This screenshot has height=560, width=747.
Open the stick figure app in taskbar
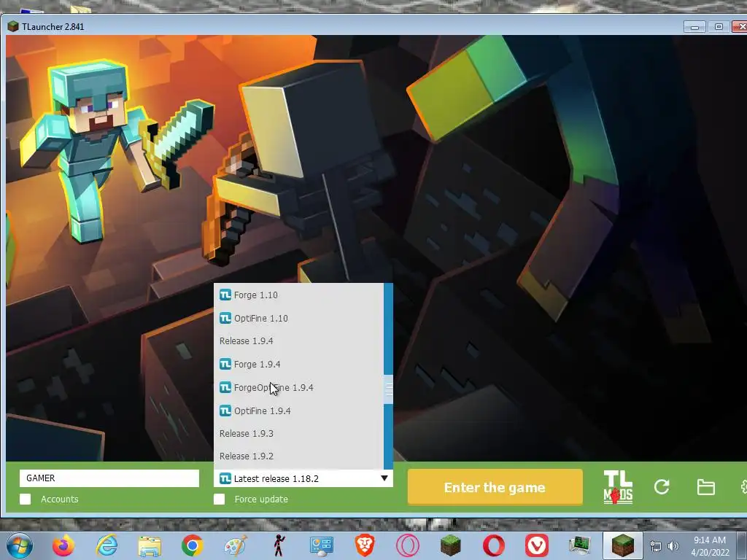(x=279, y=545)
